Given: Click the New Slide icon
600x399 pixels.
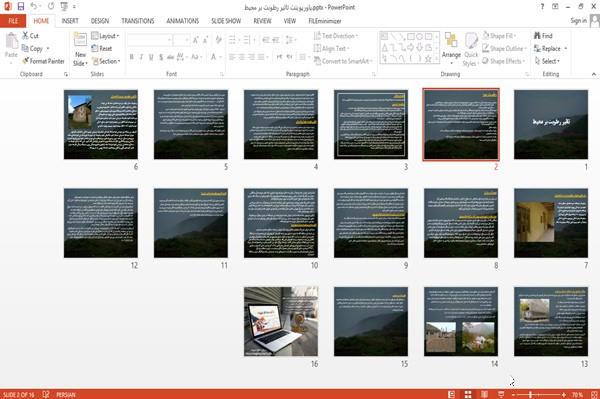Looking at the screenshot, I should (x=80, y=41).
